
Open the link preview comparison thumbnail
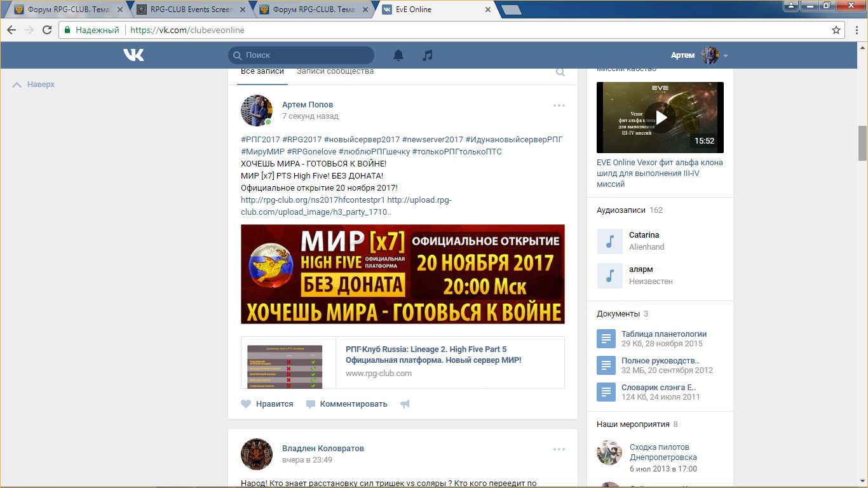tap(285, 367)
